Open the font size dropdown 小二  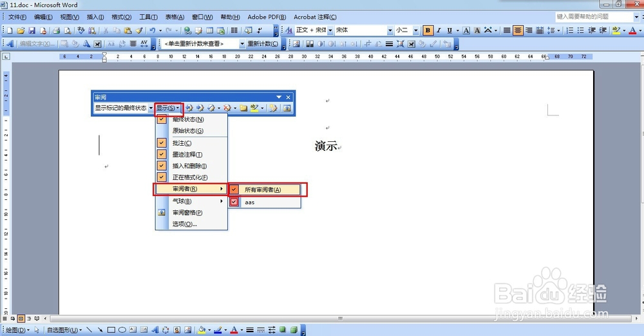coord(415,30)
